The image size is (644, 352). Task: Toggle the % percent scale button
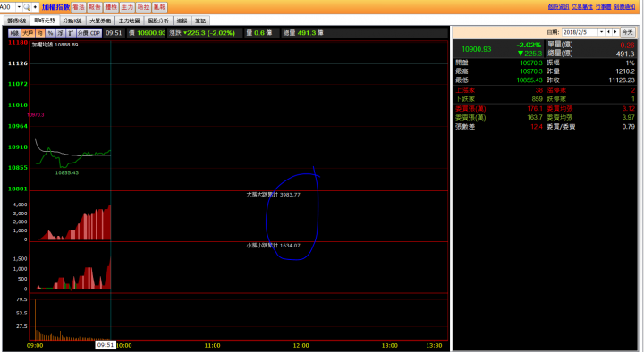click(x=50, y=33)
